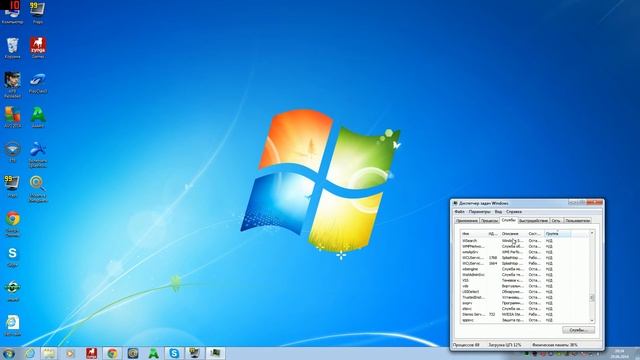Select the red Zynga Games desktop shortcut
This screenshot has width=640, height=360.
pyautogui.click(x=38, y=48)
